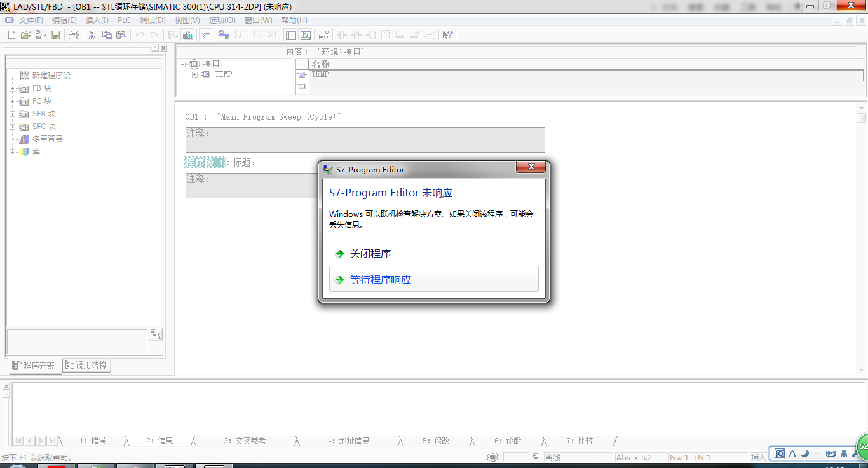This screenshot has width=868, height=468.
Task: Expand the FC 块 tree node
Action: [x=12, y=101]
